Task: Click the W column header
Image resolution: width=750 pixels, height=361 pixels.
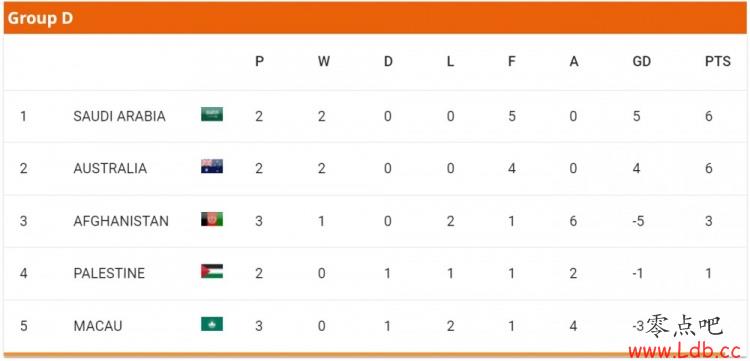Action: (324, 61)
